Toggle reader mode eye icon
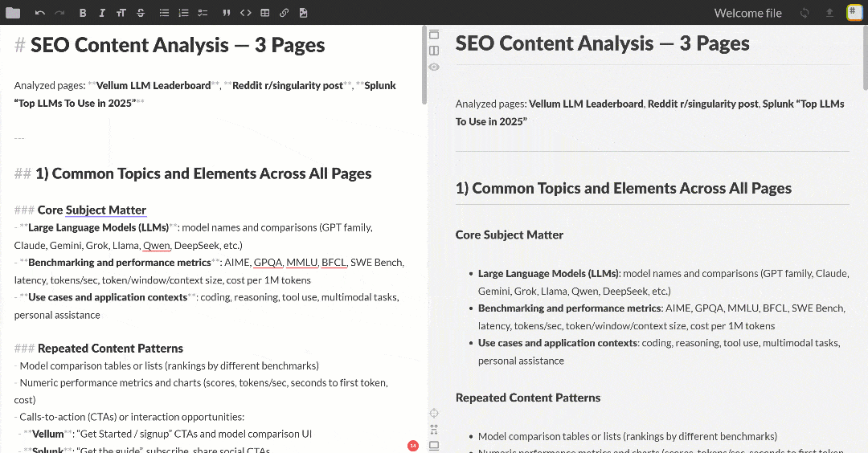The image size is (868, 453). point(434,67)
